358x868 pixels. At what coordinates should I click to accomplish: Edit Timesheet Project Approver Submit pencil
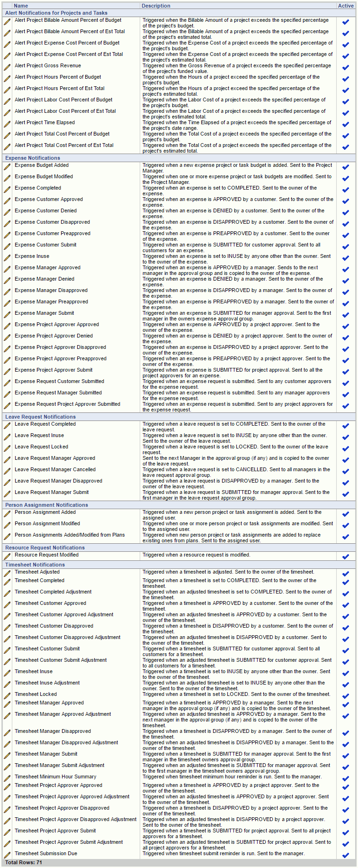[x=7, y=832]
